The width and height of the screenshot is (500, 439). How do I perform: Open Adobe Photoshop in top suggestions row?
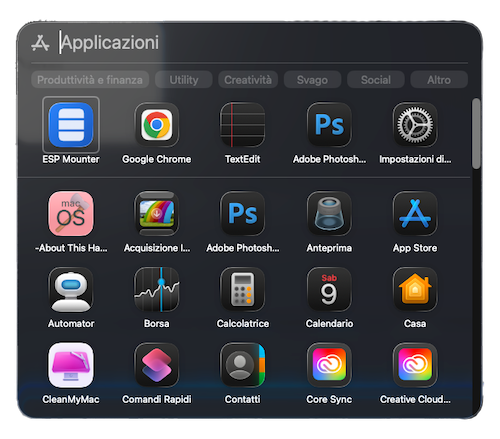pos(329,125)
